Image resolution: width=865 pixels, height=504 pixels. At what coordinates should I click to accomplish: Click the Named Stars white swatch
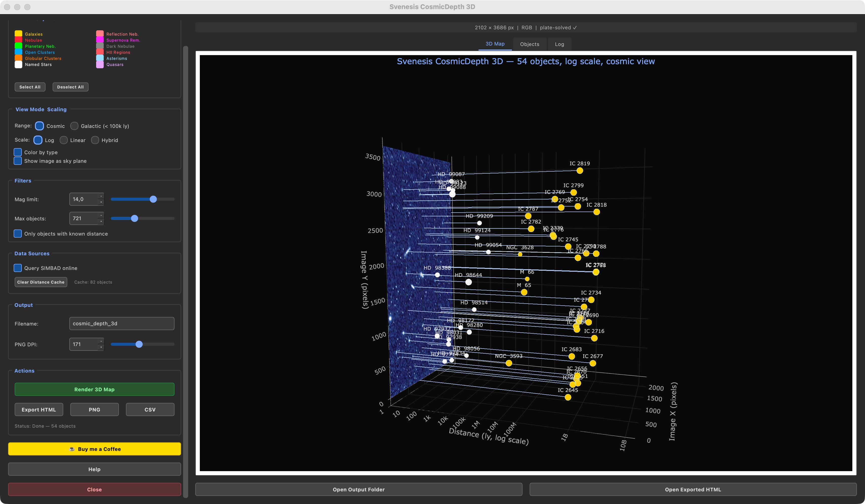pos(18,64)
